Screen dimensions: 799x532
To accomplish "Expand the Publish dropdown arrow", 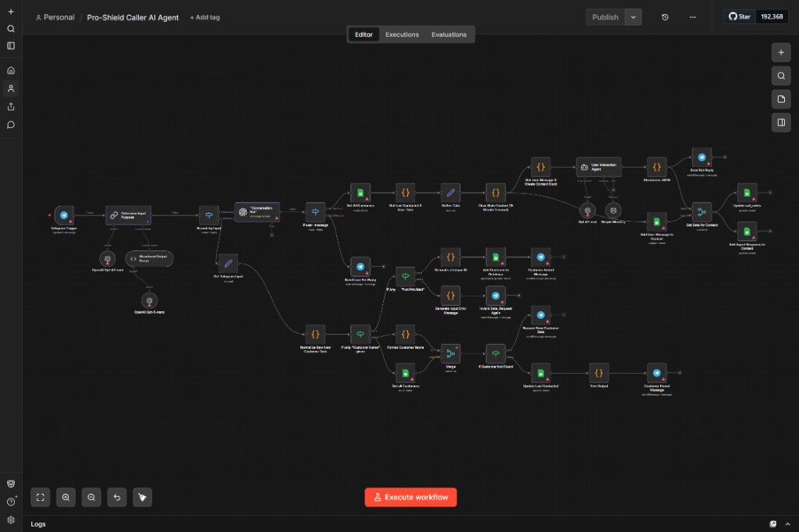I will point(633,17).
